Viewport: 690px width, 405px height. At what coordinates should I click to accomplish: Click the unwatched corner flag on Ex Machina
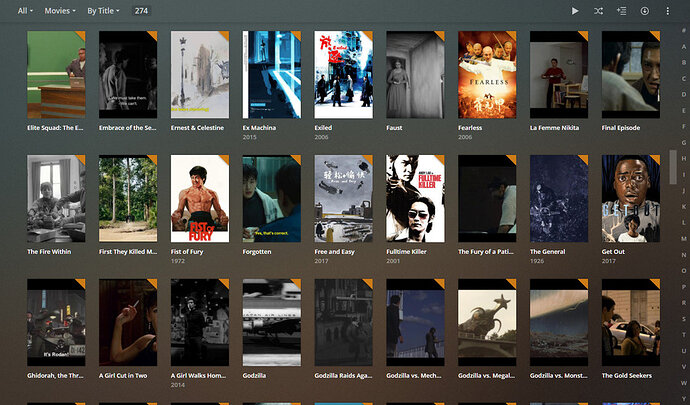[297, 35]
